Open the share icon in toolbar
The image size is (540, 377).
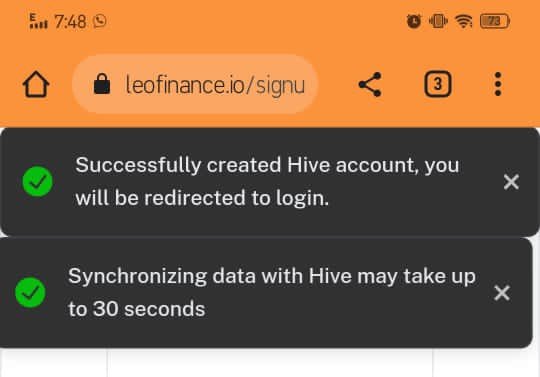[370, 84]
